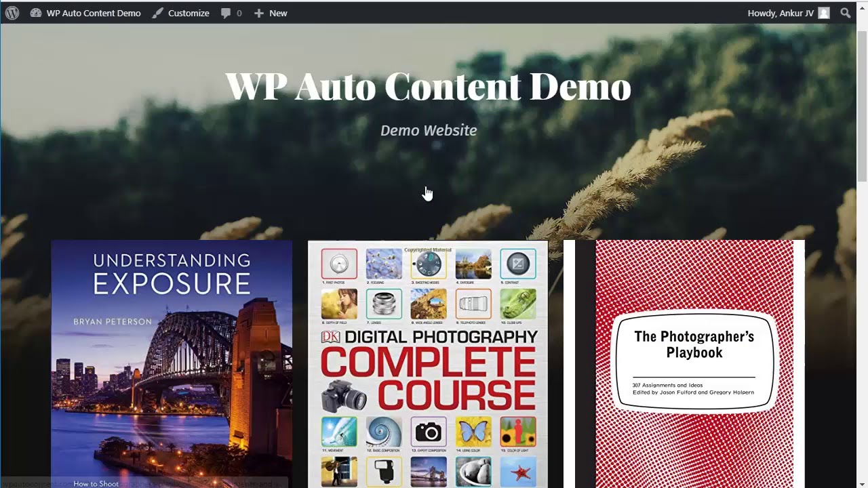The height and width of the screenshot is (488, 868).
Task: Click the Customize paintbrush menu item
Action: [180, 13]
